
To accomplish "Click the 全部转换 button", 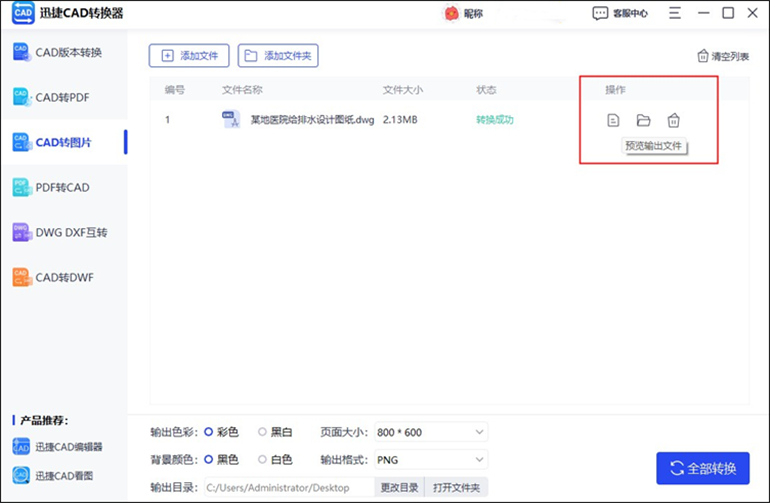I will coord(703,468).
